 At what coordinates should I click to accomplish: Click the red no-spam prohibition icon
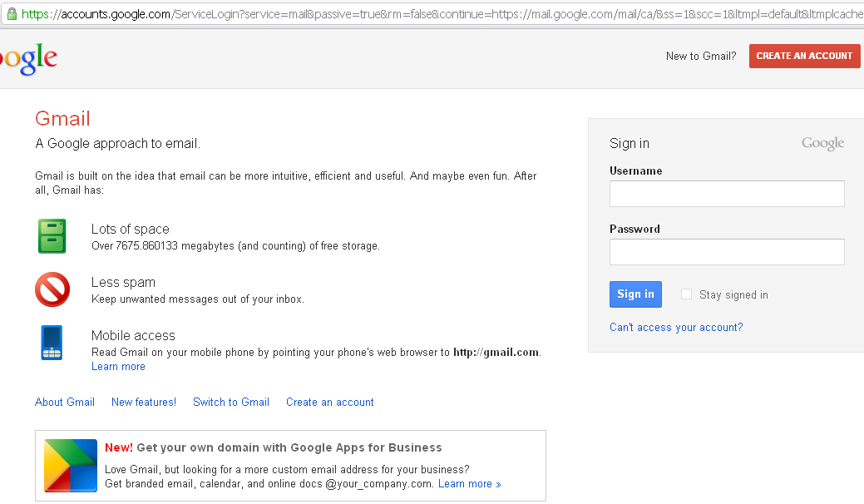pyautogui.click(x=52, y=290)
